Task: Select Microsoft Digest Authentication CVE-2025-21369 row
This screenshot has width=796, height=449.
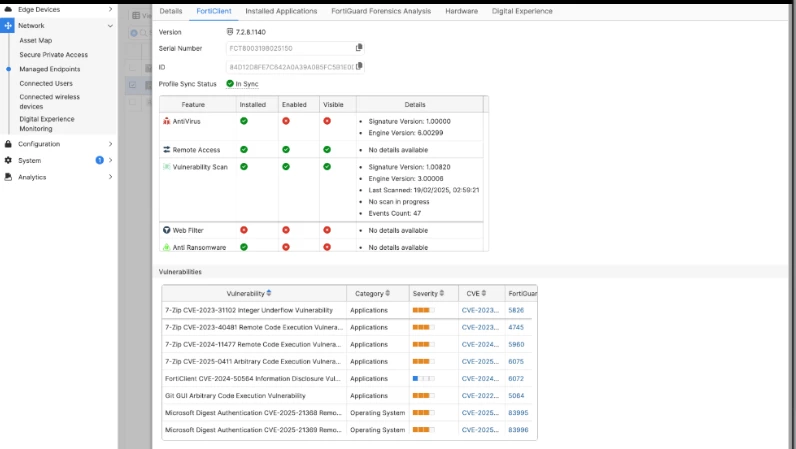Action: [x=349, y=430]
